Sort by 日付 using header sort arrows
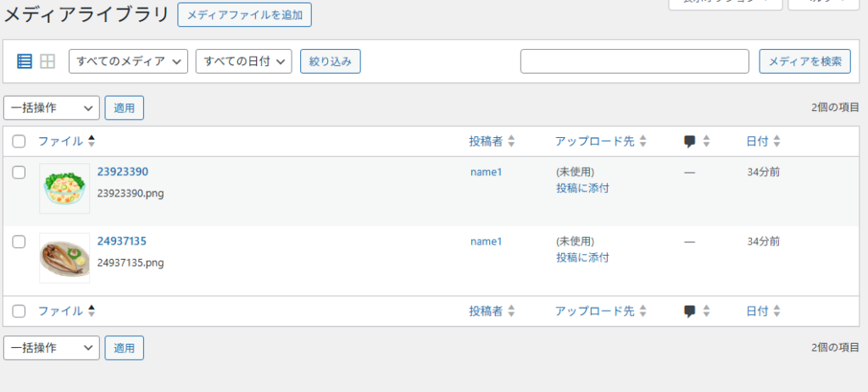Viewport: 868px width, 392px height. pos(776,141)
